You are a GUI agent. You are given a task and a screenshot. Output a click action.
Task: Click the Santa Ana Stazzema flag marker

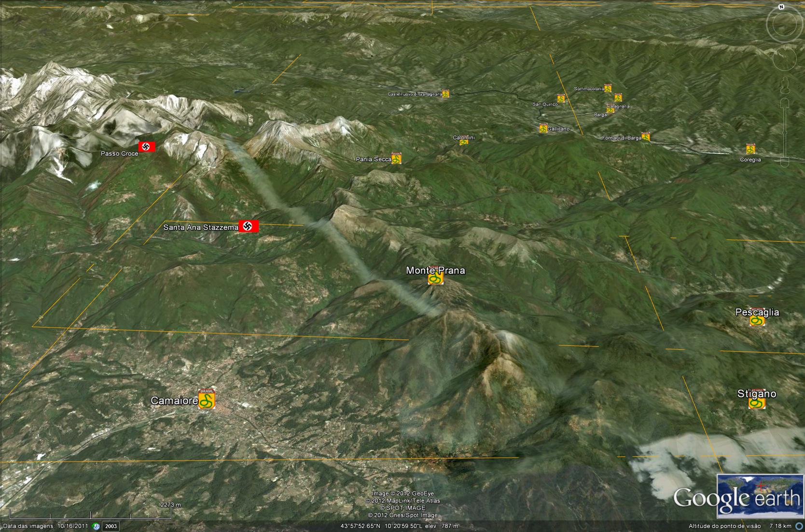[x=249, y=226]
